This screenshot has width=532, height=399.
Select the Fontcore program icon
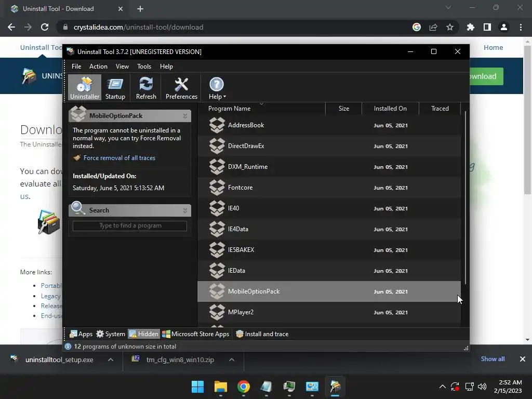[217, 188]
